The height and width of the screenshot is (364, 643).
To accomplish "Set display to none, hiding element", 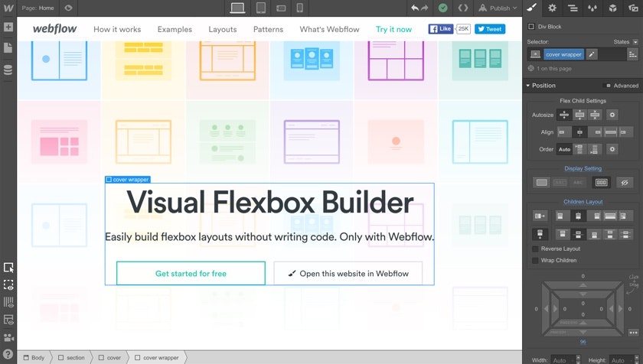I will (x=624, y=183).
